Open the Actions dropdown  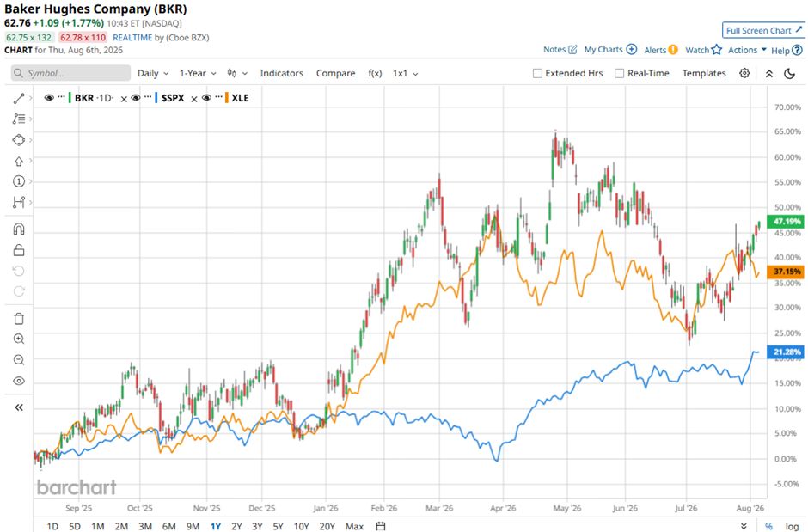click(747, 50)
